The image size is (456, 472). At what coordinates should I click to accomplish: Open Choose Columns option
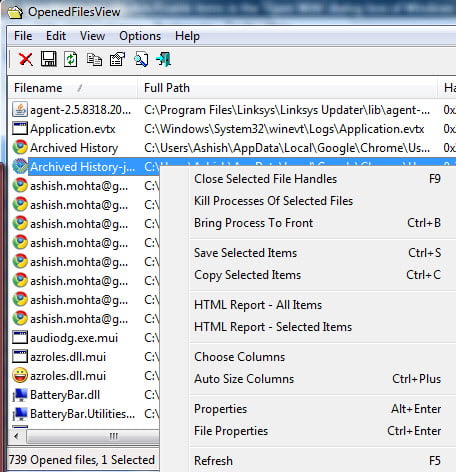[317, 357]
